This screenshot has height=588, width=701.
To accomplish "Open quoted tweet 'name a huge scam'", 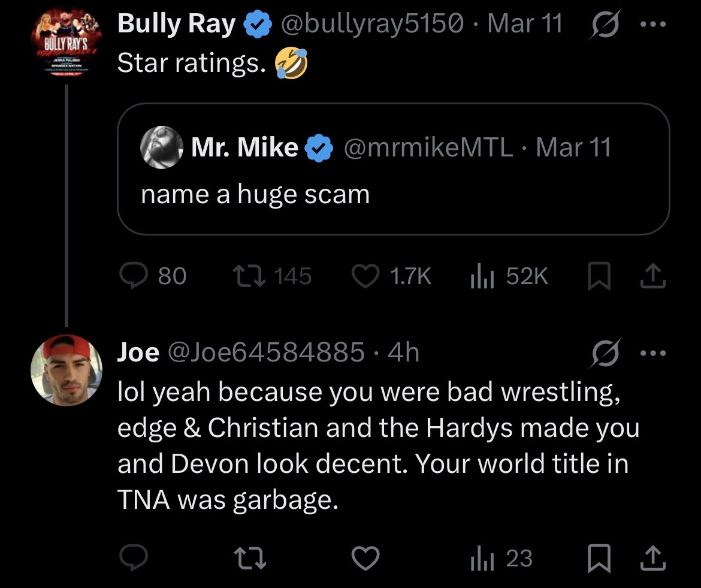I will (394, 169).
